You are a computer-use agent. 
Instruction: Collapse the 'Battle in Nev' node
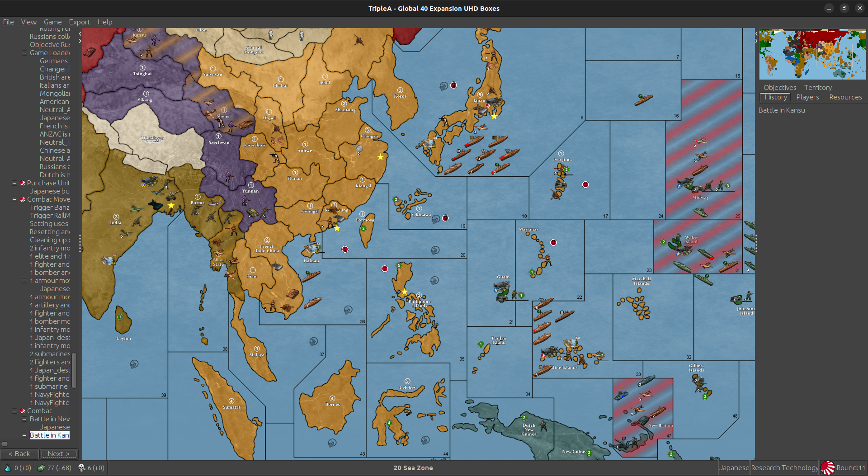[x=24, y=419]
